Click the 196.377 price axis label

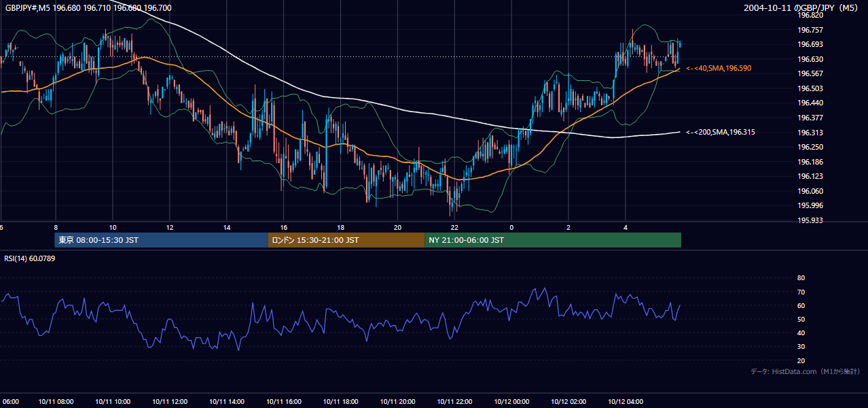[810, 118]
